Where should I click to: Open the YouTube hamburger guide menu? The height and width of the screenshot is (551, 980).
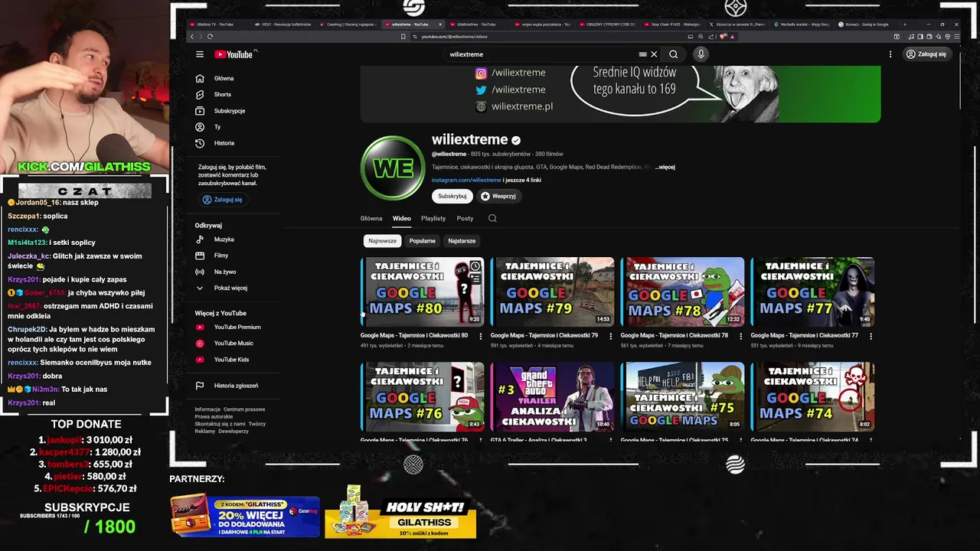(200, 54)
